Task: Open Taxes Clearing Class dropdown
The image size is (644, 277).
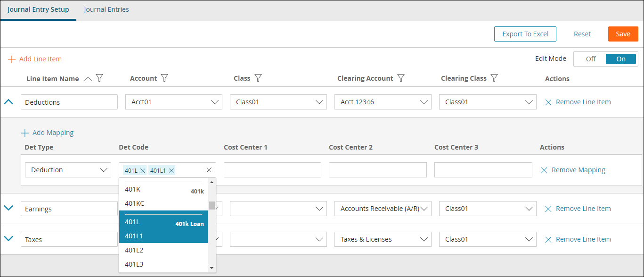Action: (x=488, y=239)
